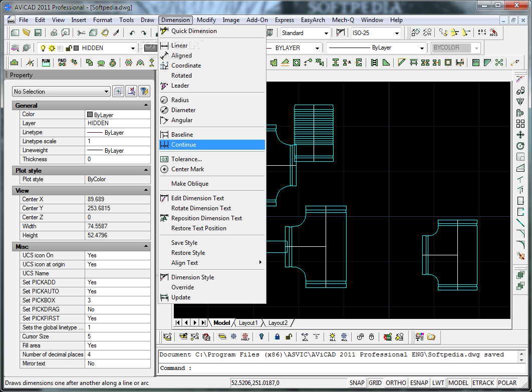Click the Undo arrow icon

(x=132, y=33)
